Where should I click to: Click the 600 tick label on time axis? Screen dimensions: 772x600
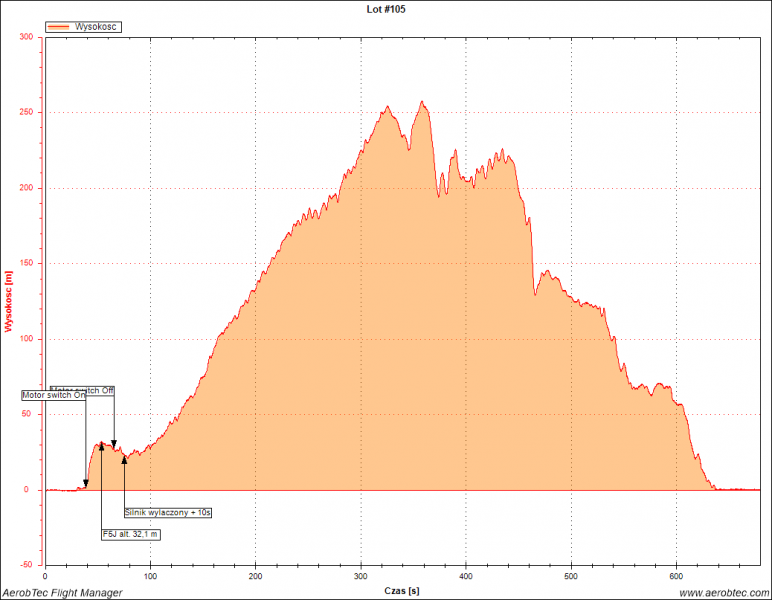point(676,576)
